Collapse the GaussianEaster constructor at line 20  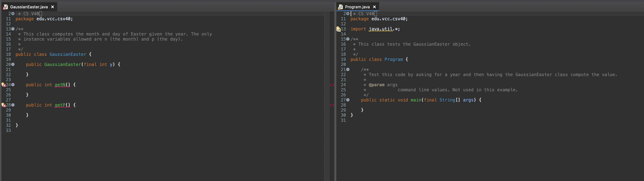tap(13, 65)
